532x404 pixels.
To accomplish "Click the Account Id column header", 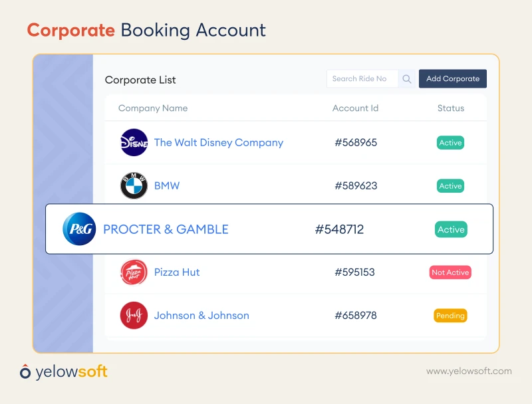I will tap(355, 108).
